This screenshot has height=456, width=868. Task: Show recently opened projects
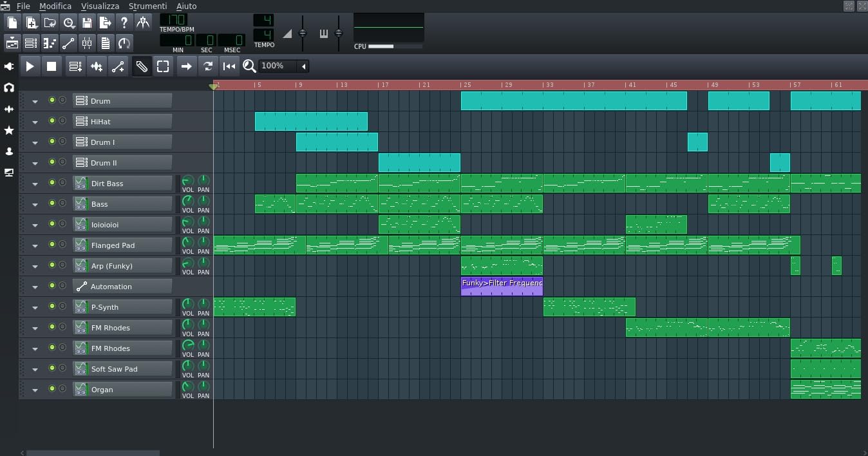[68, 23]
